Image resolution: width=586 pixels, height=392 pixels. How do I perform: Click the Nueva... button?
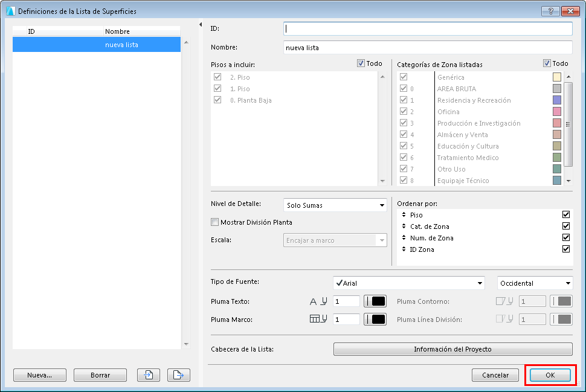[x=40, y=375]
